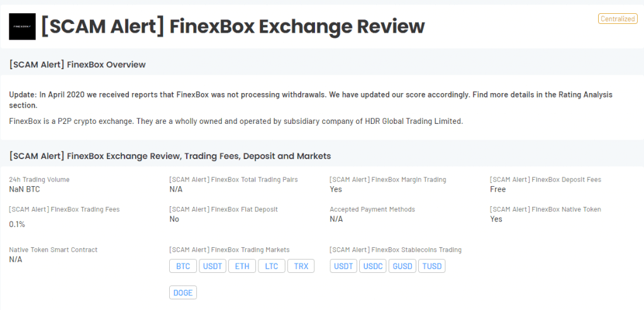This screenshot has width=644, height=310.
Task: Click the Yes value under Margin Trading
Action: tap(336, 189)
